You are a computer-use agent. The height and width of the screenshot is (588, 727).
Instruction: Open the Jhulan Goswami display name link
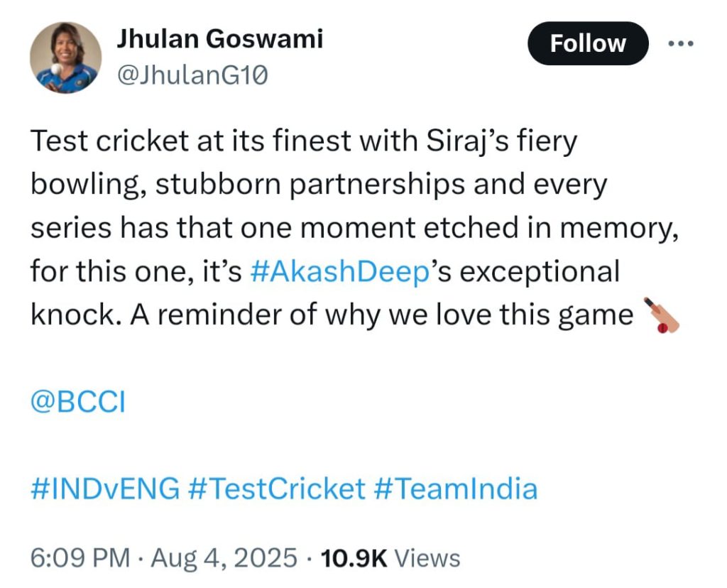click(219, 39)
